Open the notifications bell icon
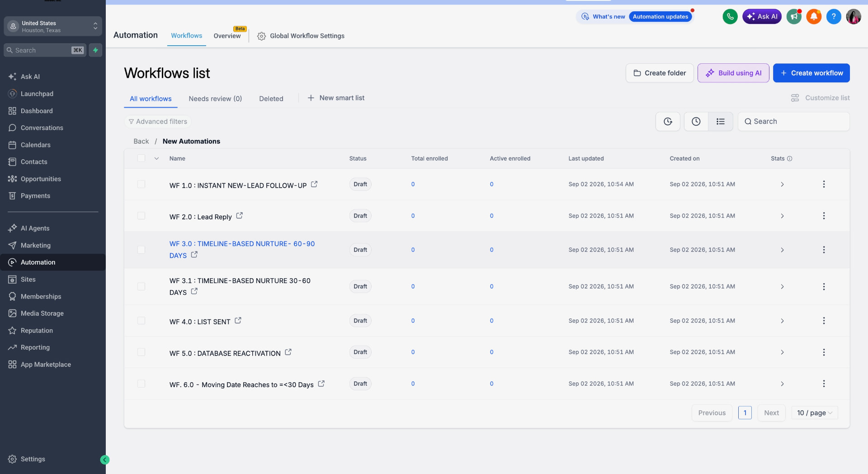The width and height of the screenshot is (868, 474). coord(814,17)
